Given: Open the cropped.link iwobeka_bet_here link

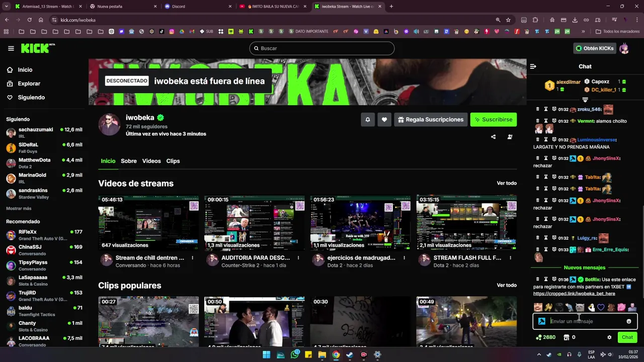Looking at the screenshot, I should (x=574, y=294).
